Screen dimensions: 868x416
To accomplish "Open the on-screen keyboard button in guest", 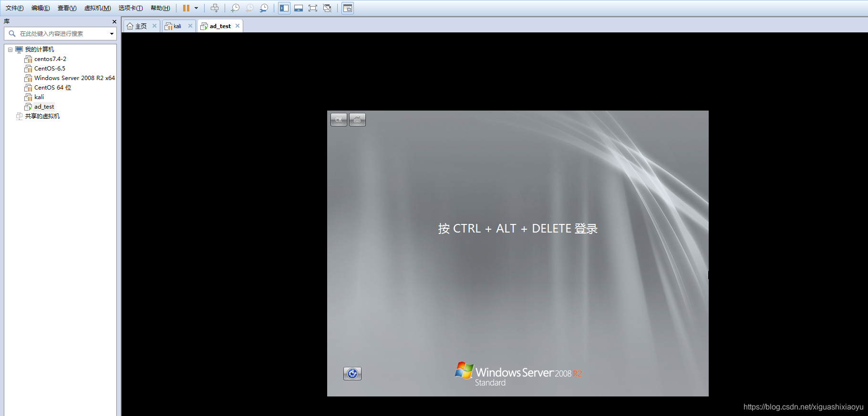I will pos(357,120).
